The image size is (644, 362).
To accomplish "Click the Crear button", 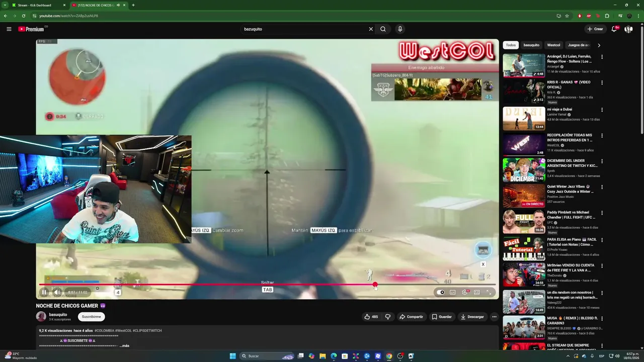I will (x=595, y=29).
